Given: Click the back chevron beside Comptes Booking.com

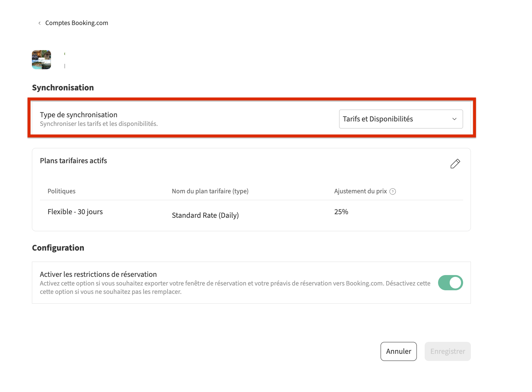Looking at the screenshot, I should (x=39, y=23).
